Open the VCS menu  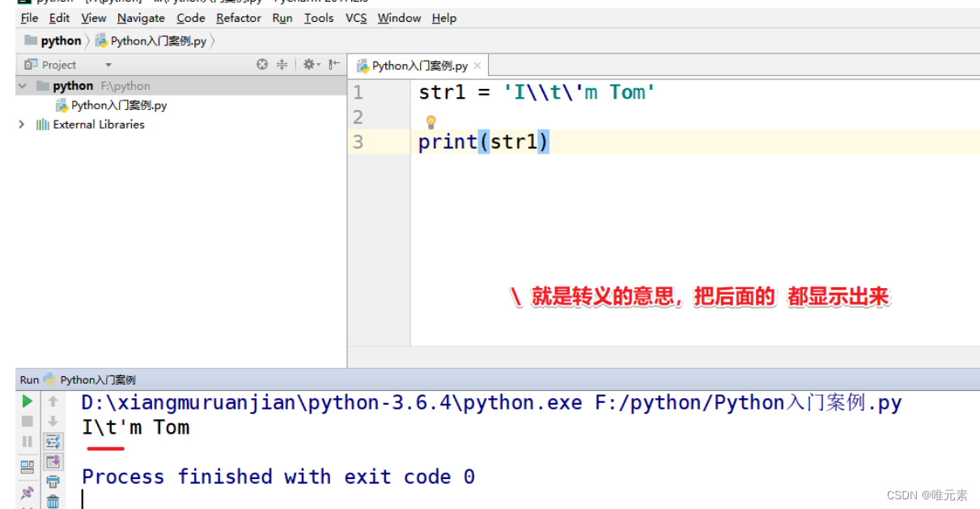[356, 18]
